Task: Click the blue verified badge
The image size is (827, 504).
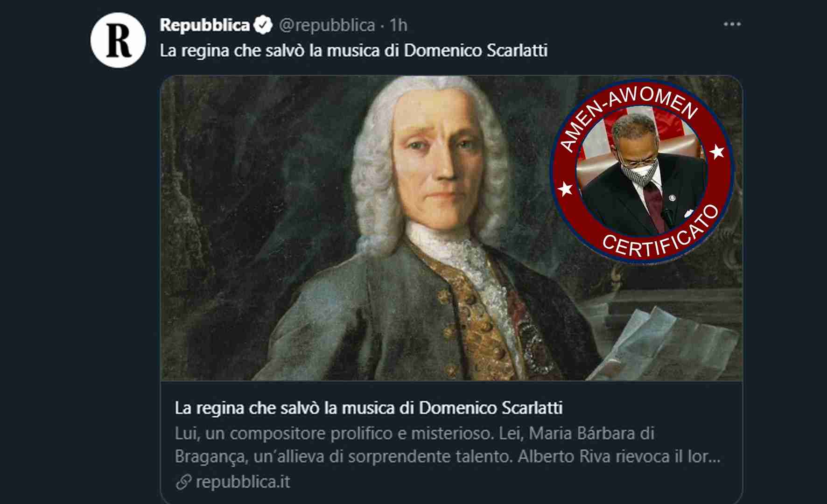Action: pos(263,25)
